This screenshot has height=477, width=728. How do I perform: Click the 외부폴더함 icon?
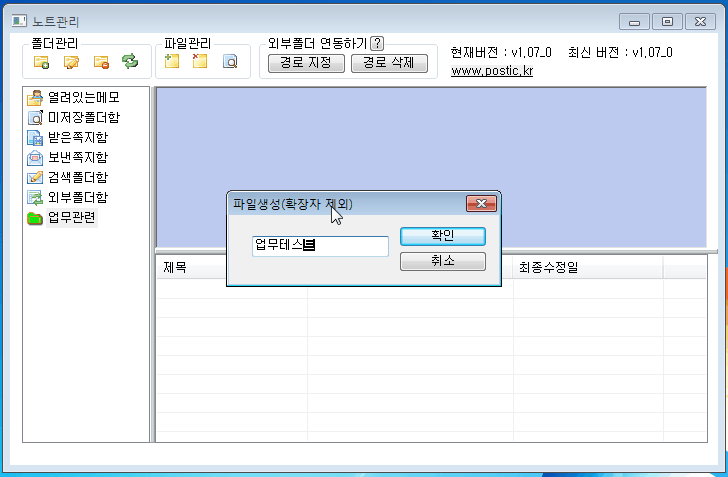click(35, 197)
